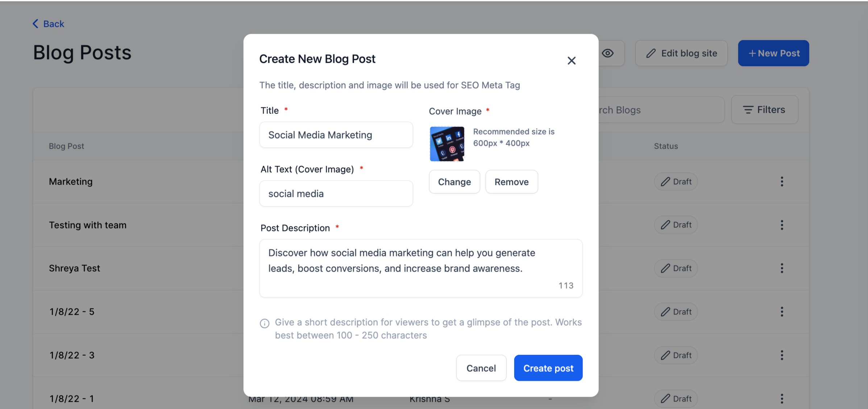Open three-dot menu for Marketing post
The width and height of the screenshot is (868, 409).
tap(782, 182)
